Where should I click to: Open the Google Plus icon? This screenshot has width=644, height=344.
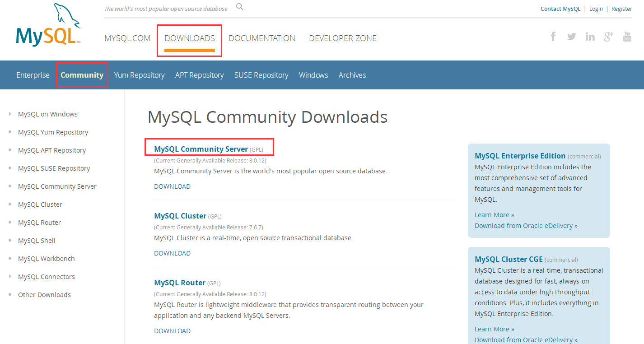click(x=609, y=37)
